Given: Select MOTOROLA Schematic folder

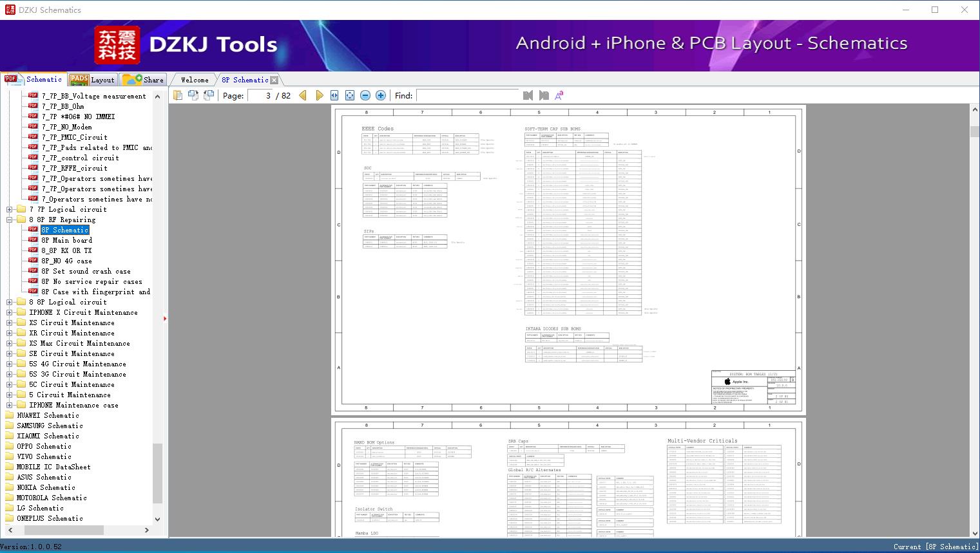Looking at the screenshot, I should 52,498.
